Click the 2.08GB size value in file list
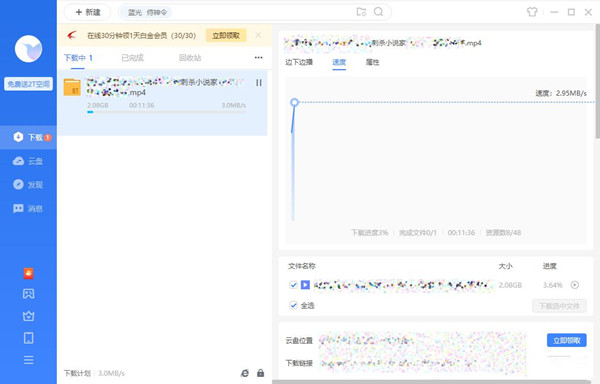This screenshot has height=384, width=600. [x=510, y=285]
